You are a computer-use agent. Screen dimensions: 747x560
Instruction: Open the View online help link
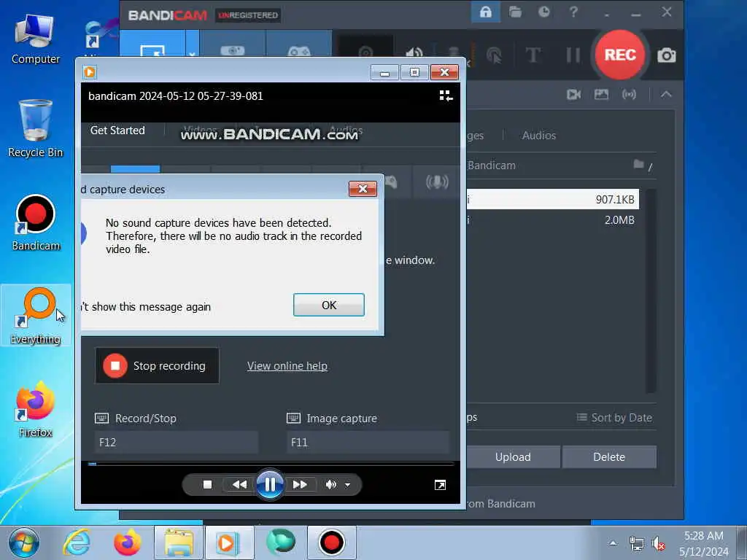tap(287, 366)
